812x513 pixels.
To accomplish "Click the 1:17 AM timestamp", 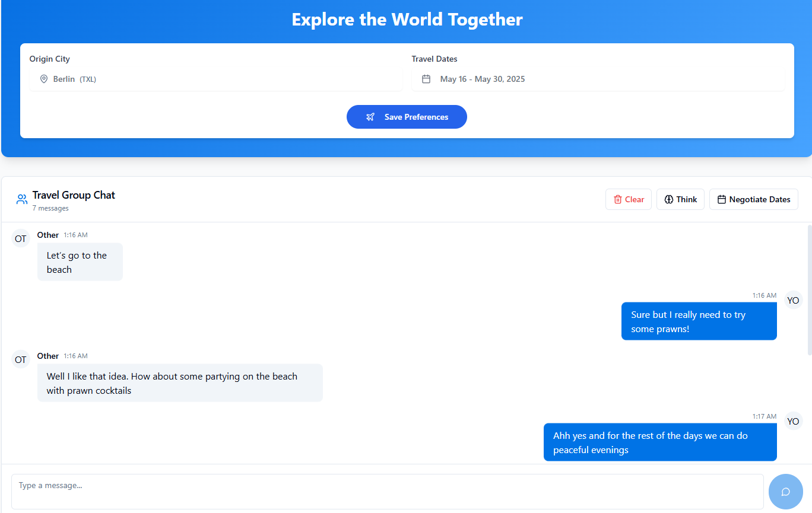I will (765, 416).
